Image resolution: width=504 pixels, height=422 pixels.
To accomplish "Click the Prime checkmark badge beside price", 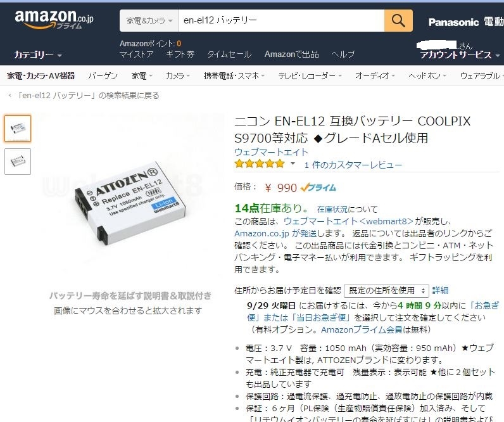I will (318, 188).
